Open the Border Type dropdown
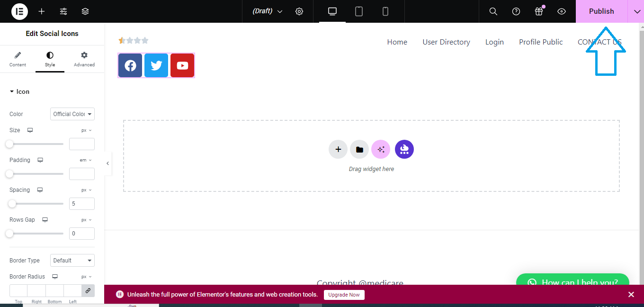Viewport: 644px width, 307px height. click(x=72, y=261)
